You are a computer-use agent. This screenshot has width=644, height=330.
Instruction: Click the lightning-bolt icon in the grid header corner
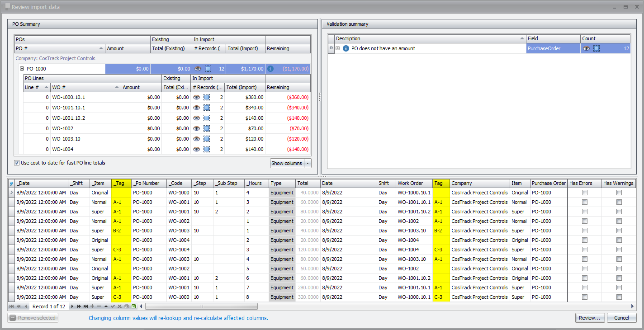tap(11, 184)
